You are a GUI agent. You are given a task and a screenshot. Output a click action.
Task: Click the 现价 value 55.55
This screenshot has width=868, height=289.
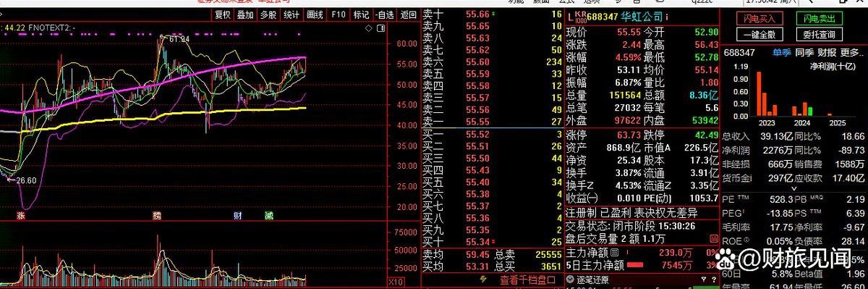[x=628, y=33]
